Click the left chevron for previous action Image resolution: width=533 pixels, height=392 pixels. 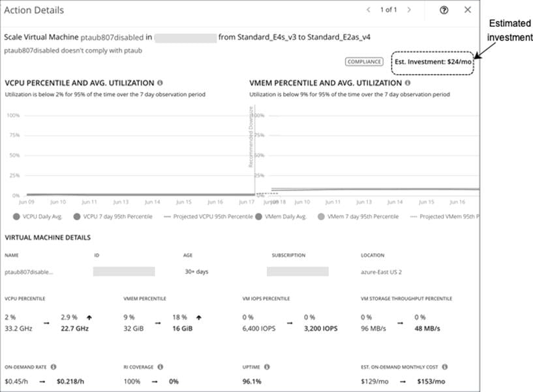click(x=368, y=10)
